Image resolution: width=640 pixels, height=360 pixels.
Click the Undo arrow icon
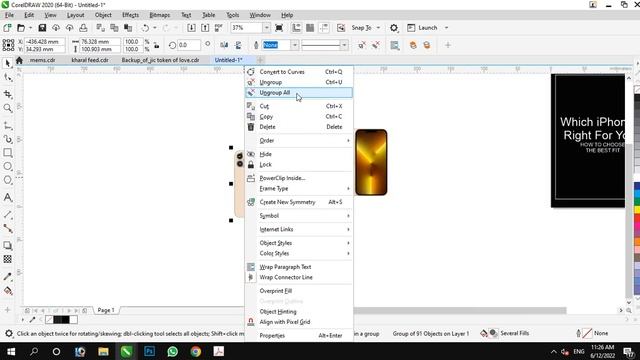point(145,28)
